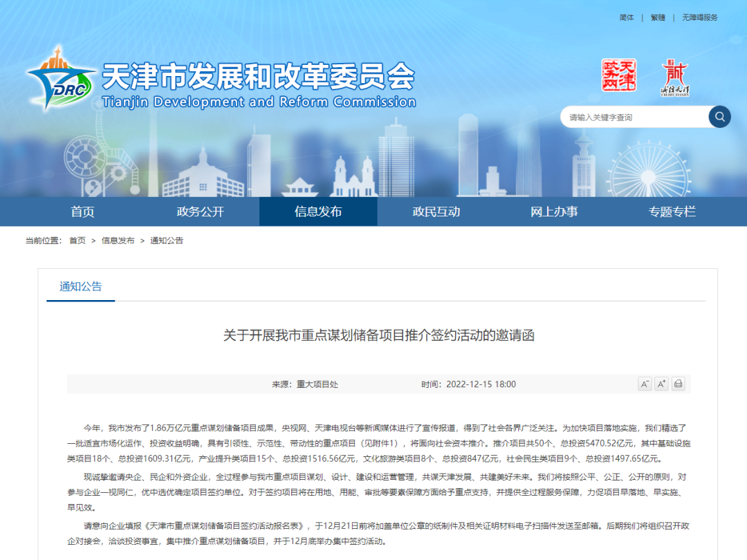Open the 首页 navigation menu
This screenshot has height=560, width=747.
(82, 212)
